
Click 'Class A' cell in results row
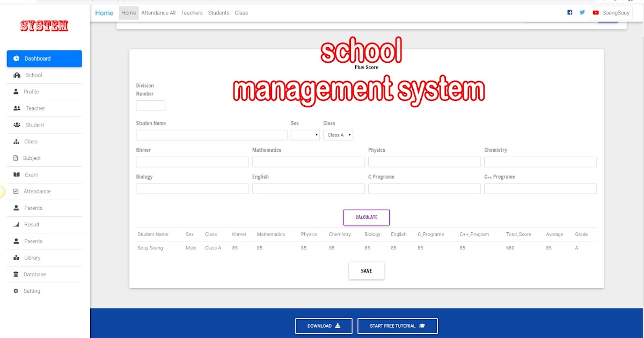tap(213, 248)
